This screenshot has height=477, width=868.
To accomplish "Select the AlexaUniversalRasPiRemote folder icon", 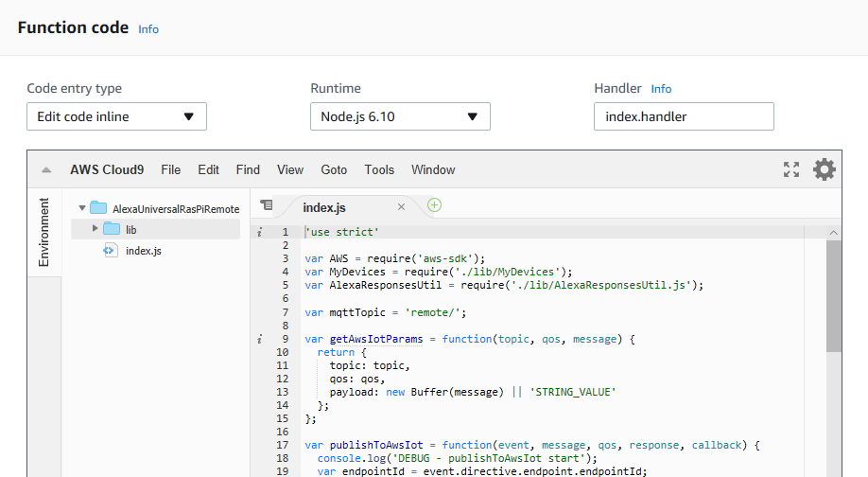I will pyautogui.click(x=98, y=208).
